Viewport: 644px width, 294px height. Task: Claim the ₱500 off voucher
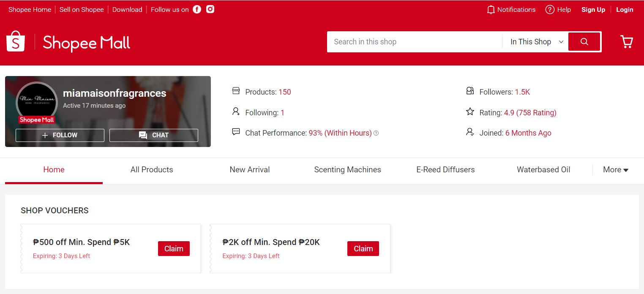pyautogui.click(x=174, y=248)
